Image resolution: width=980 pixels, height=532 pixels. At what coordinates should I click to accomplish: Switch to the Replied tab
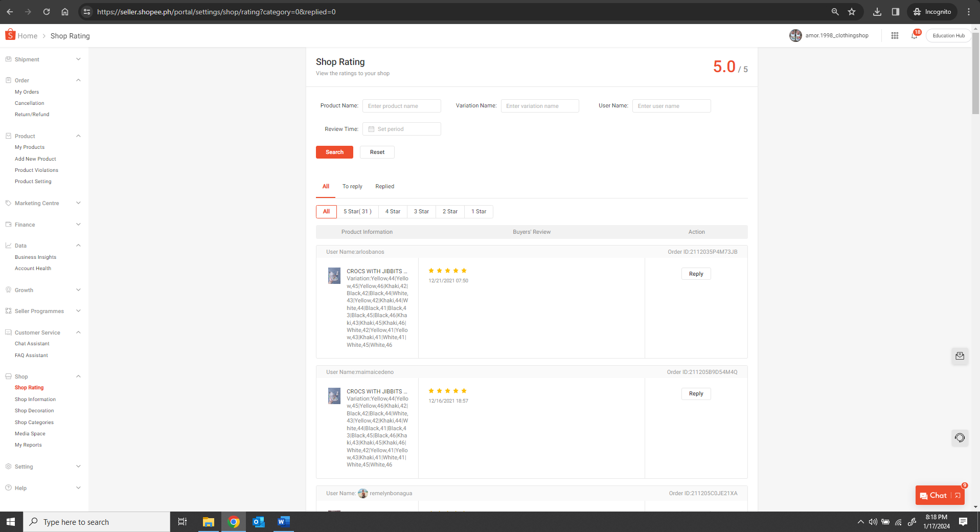click(x=385, y=186)
